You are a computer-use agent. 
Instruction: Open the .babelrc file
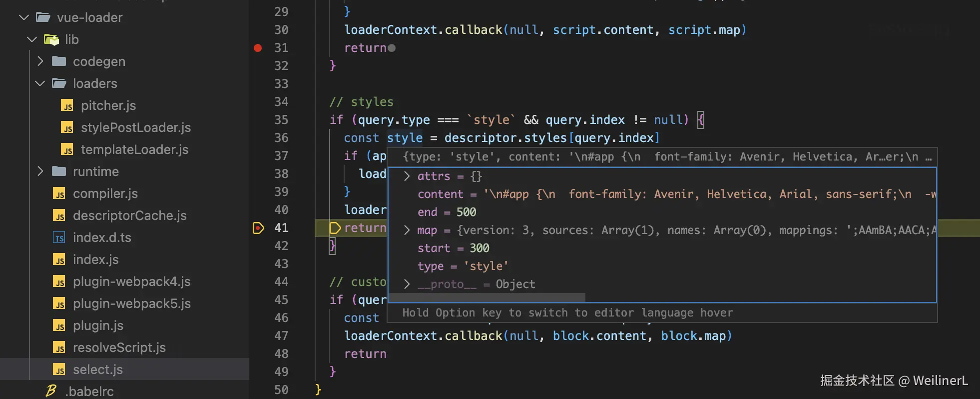point(89,391)
